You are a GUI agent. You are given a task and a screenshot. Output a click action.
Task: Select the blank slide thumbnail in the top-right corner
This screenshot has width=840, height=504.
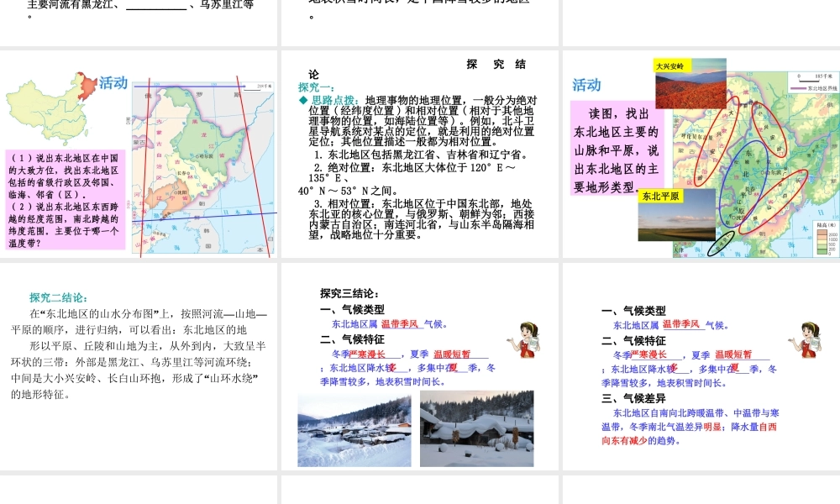pos(701,23)
